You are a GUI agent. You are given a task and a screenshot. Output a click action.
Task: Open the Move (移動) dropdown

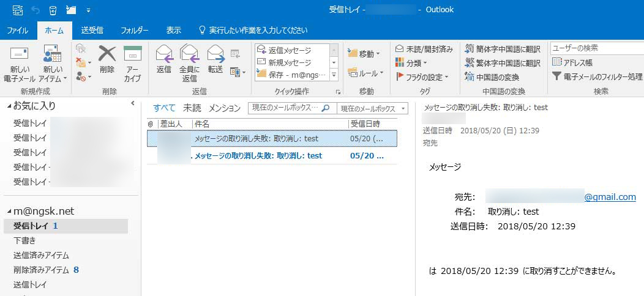pos(364,54)
